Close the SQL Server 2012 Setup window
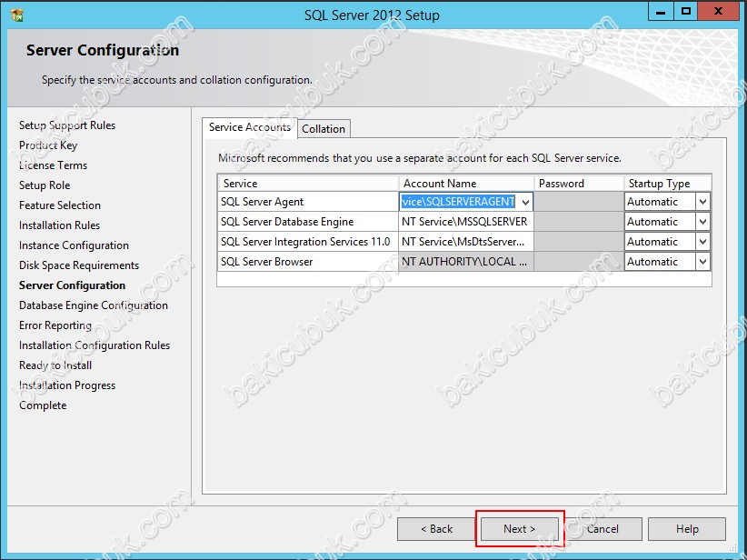Viewport: 747px width, 560px height. click(x=719, y=12)
